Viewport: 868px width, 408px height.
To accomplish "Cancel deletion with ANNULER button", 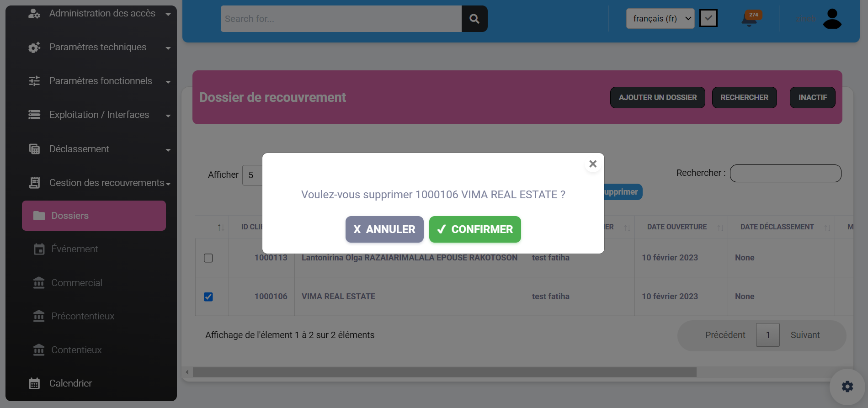I will pyautogui.click(x=384, y=229).
